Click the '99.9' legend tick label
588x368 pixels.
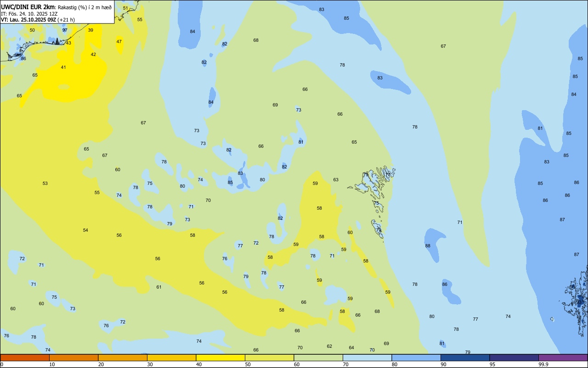point(543,364)
